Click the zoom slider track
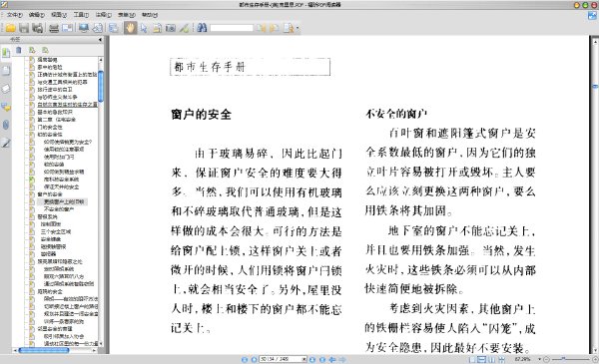Screen dimensions: 599x364 (570, 359)
